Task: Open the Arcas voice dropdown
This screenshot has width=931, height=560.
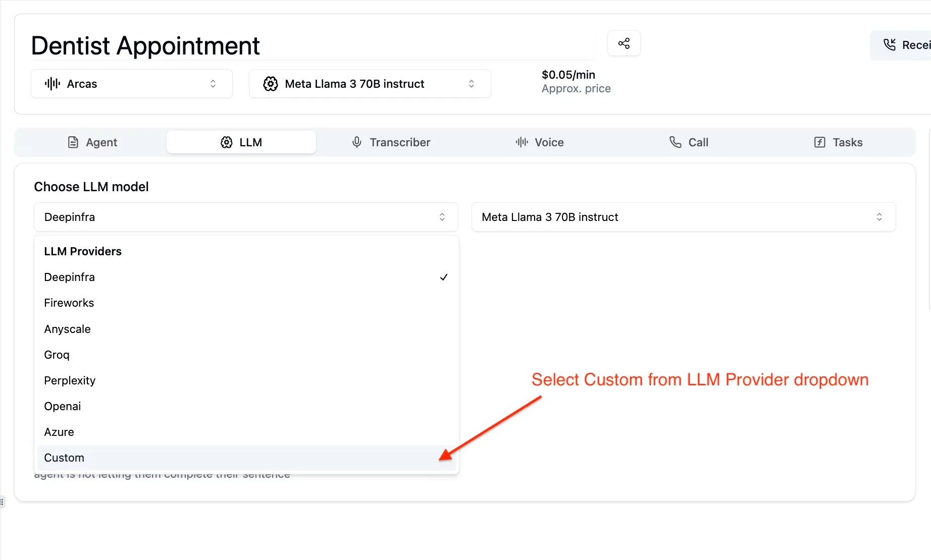Action: click(x=131, y=84)
